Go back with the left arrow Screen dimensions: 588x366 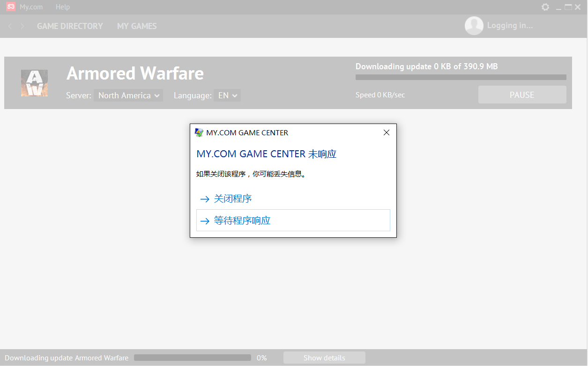(x=10, y=26)
